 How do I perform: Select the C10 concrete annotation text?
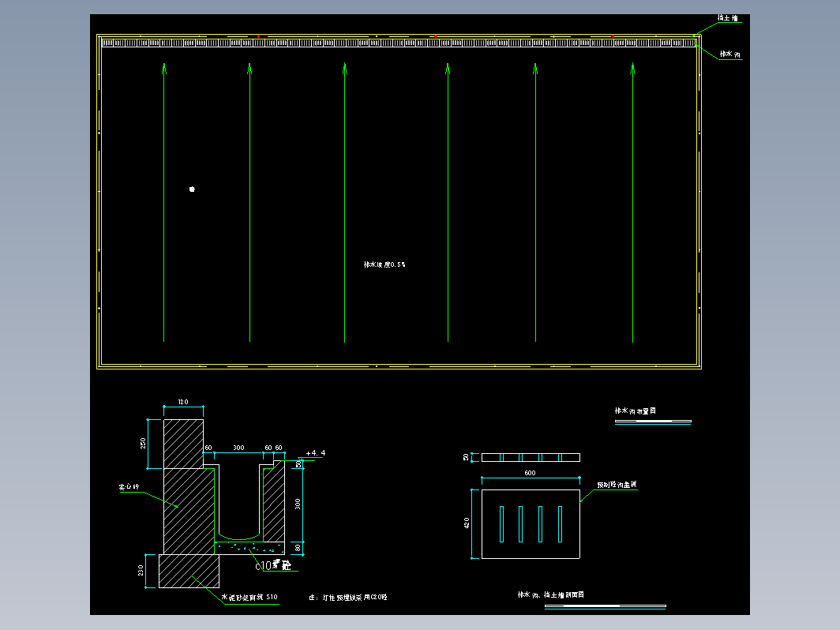point(273,565)
